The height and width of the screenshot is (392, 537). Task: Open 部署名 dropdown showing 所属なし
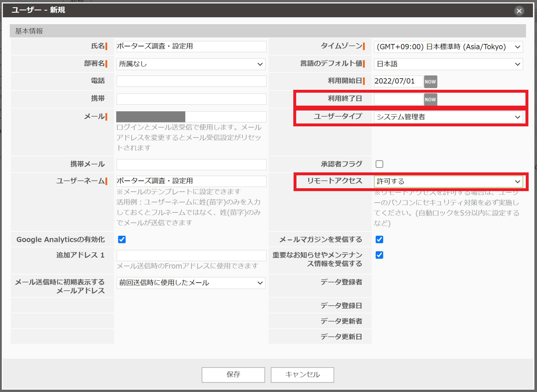[191, 64]
